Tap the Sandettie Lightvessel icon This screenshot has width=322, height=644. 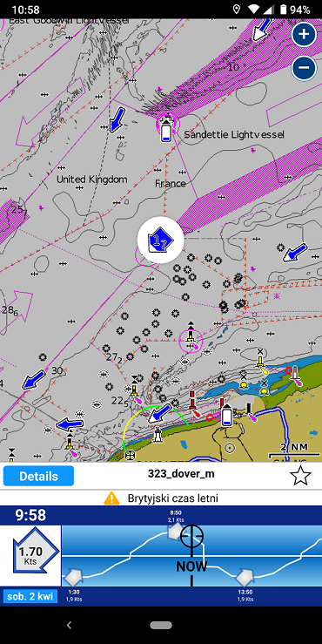(x=166, y=129)
